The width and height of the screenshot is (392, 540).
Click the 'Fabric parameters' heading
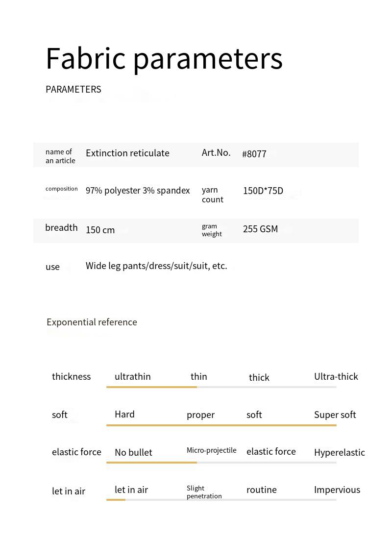coord(164,58)
